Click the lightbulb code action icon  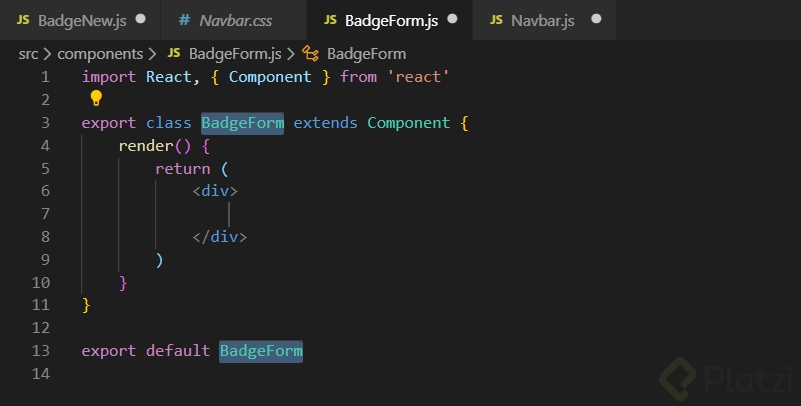(96, 98)
